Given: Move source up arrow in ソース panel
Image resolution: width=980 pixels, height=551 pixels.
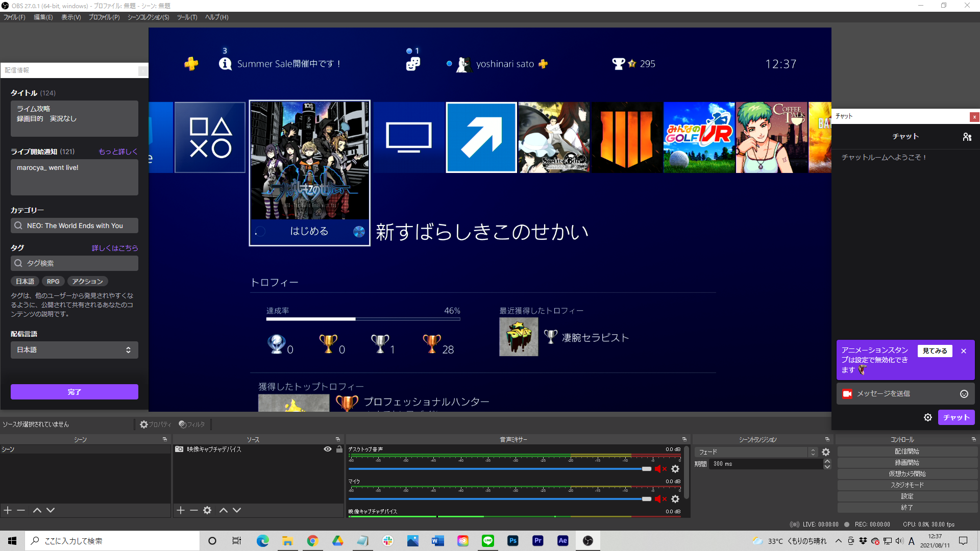Looking at the screenshot, I should [x=224, y=510].
